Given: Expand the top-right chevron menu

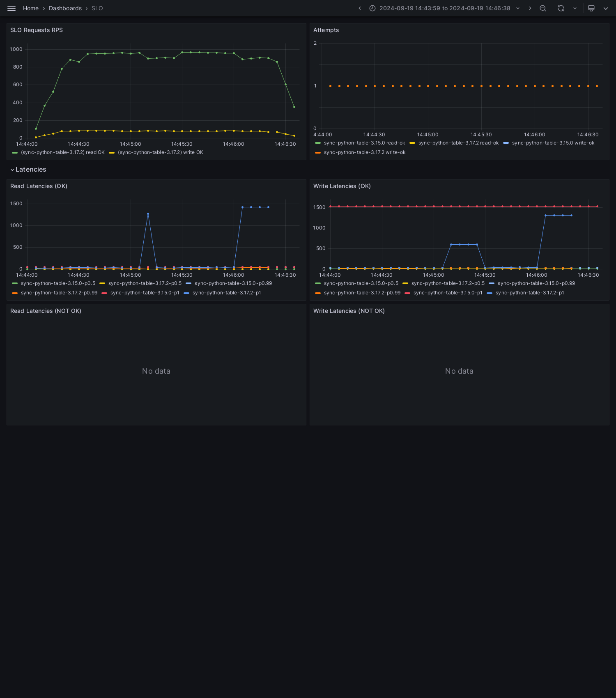Looking at the screenshot, I should 606,8.
